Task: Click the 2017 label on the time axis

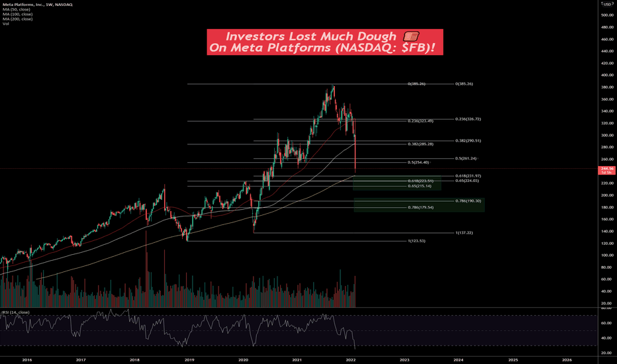Action: [81, 359]
